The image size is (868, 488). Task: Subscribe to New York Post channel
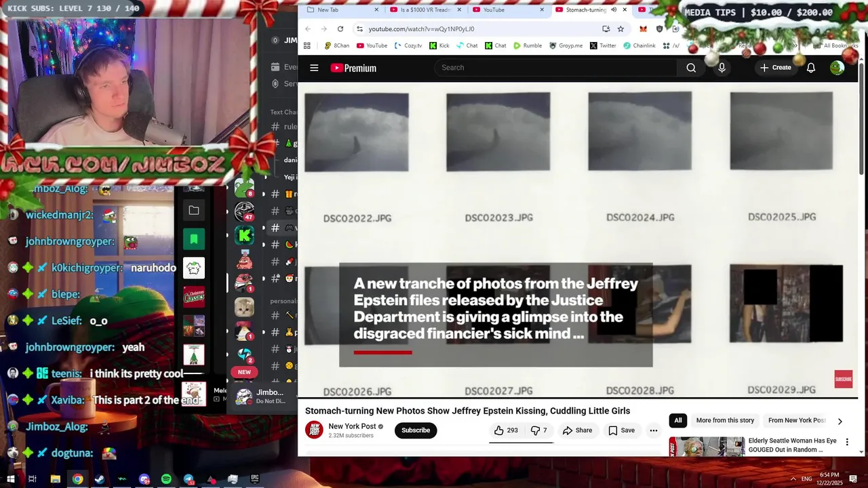pos(416,430)
